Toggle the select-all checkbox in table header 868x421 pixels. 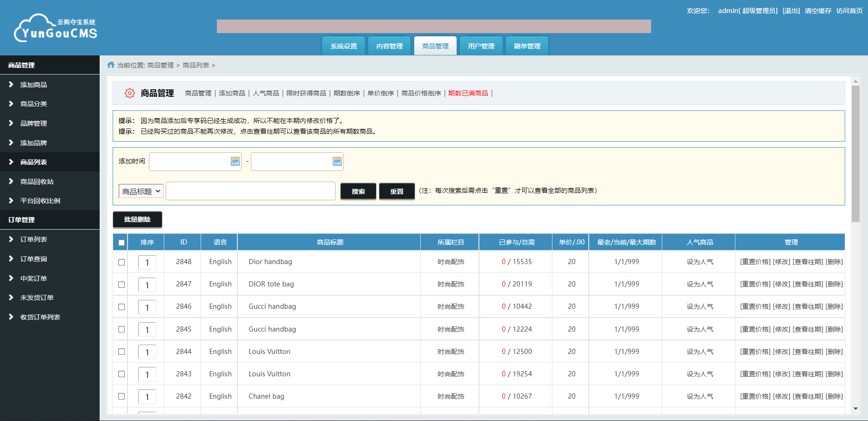click(x=121, y=243)
